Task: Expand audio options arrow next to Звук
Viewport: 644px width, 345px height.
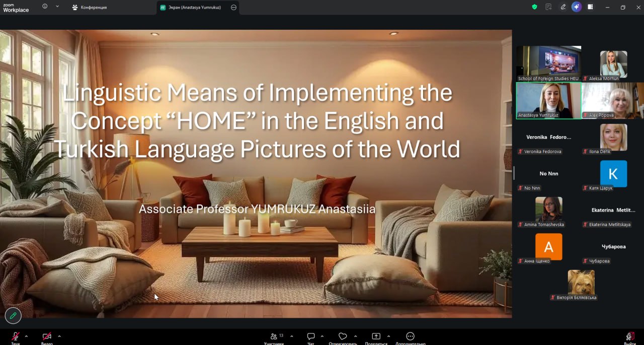Action: [x=26, y=336]
